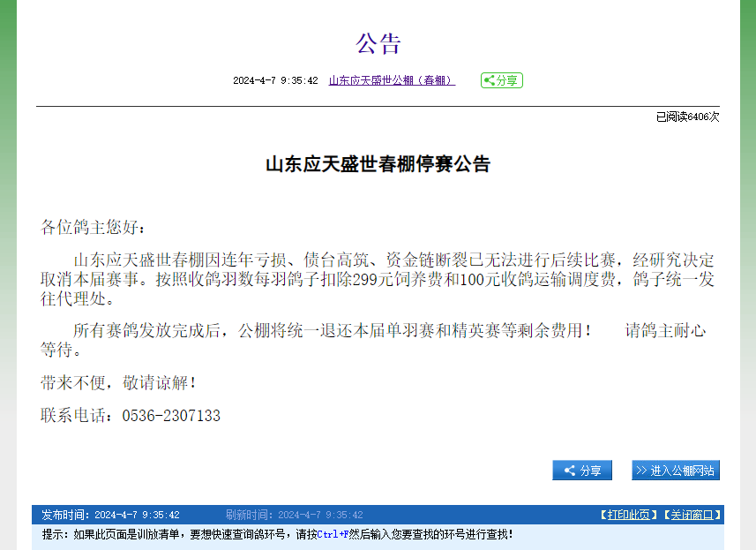Click the 各位鸽主您好 greeting line

point(90,227)
